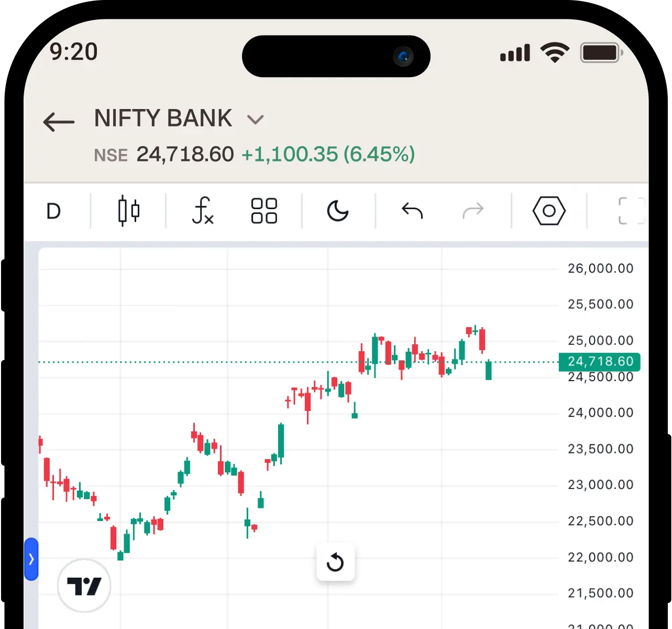Open the candlestick chart type selector
The height and width of the screenshot is (629, 672).
coord(128,211)
